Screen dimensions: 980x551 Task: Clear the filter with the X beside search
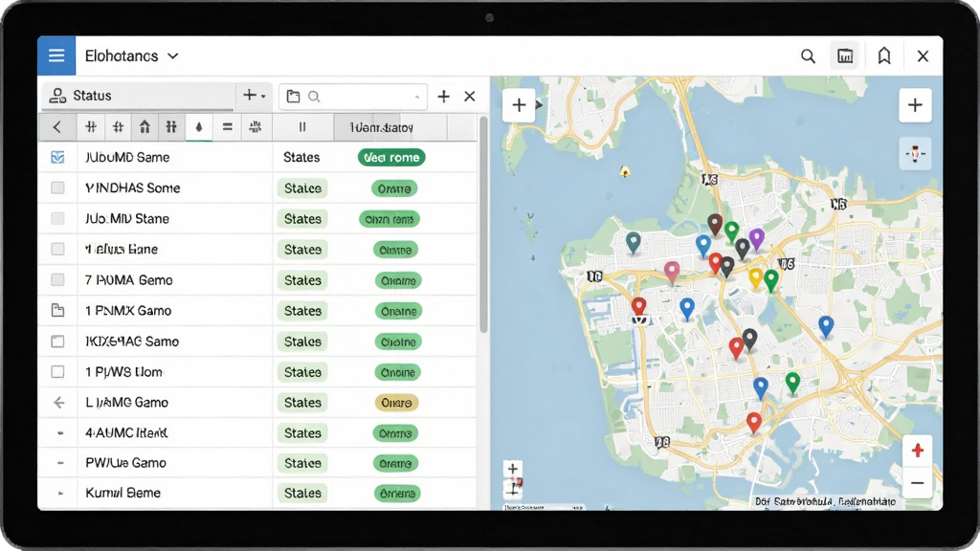pyautogui.click(x=469, y=97)
